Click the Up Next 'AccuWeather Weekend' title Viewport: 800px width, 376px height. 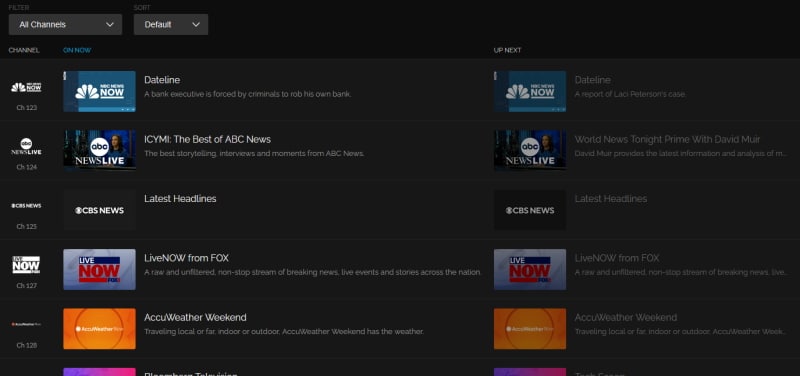coord(626,317)
